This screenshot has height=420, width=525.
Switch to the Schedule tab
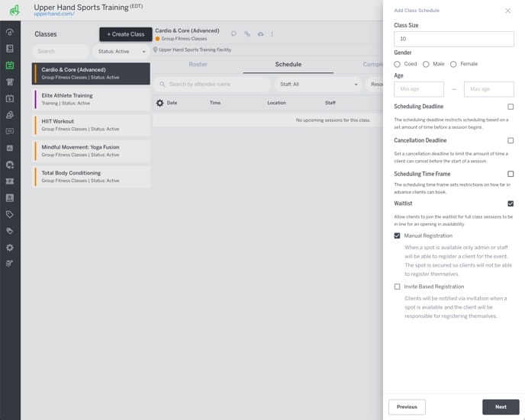point(288,64)
